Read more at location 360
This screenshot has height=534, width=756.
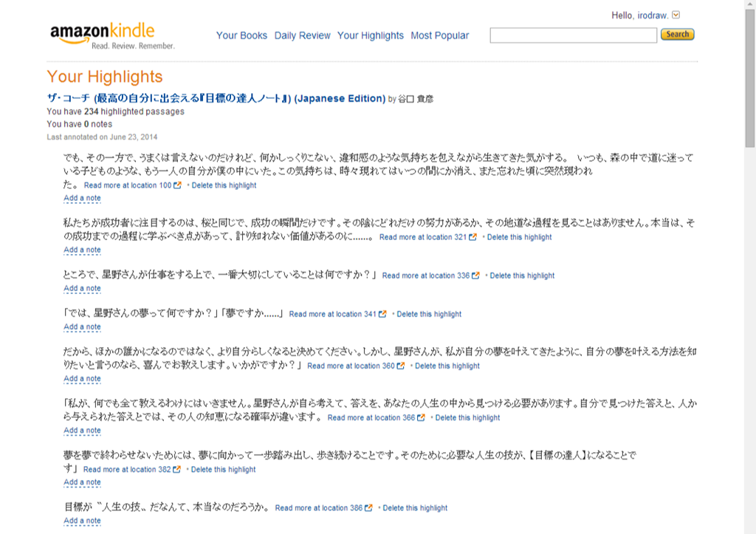[x=351, y=366]
